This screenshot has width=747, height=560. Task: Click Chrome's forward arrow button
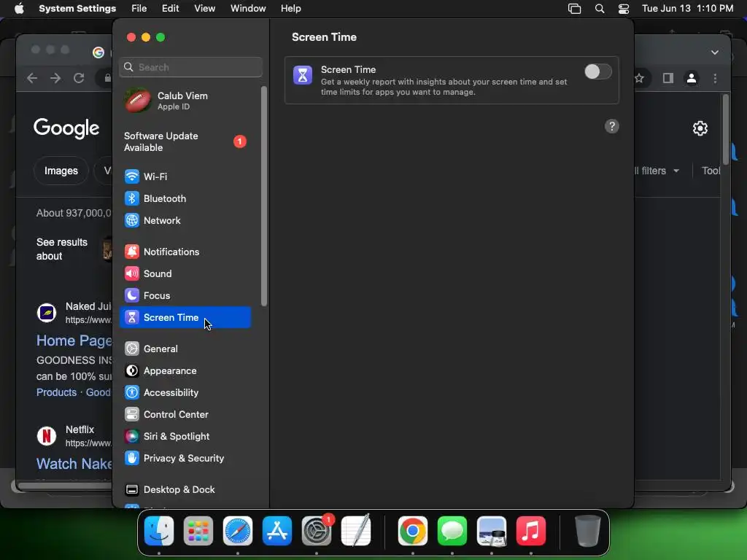coord(55,78)
